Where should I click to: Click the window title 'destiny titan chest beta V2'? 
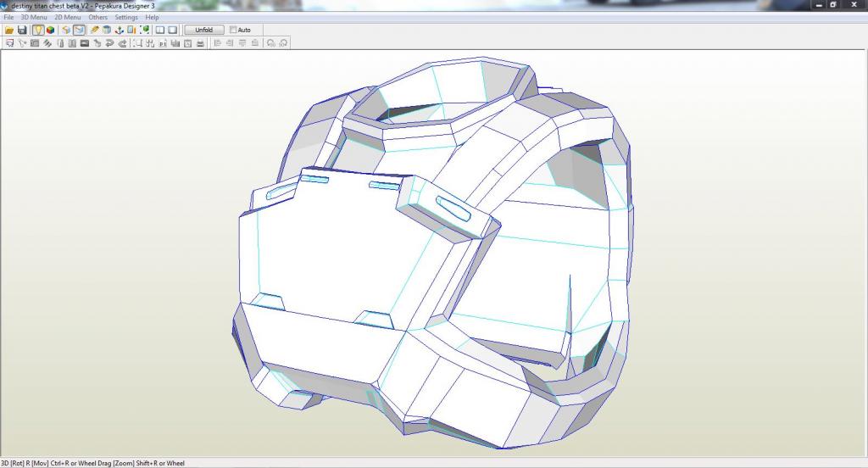(49, 6)
